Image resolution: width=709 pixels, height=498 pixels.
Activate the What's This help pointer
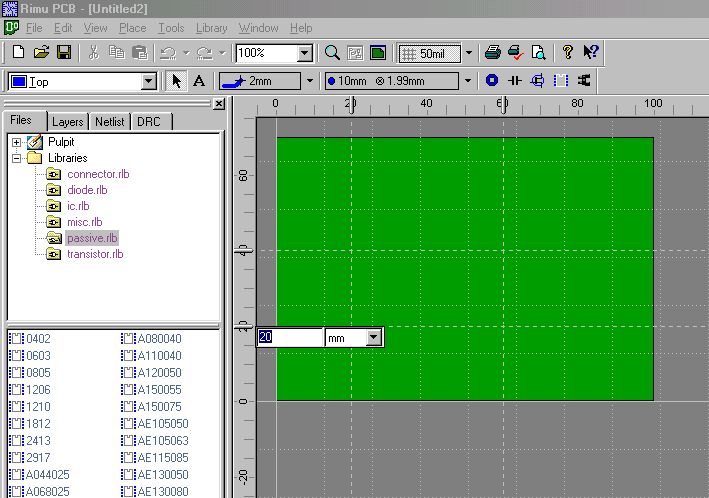590,52
